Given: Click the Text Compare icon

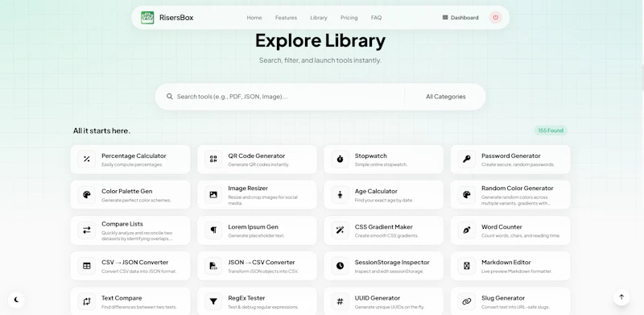Looking at the screenshot, I should [87, 301].
